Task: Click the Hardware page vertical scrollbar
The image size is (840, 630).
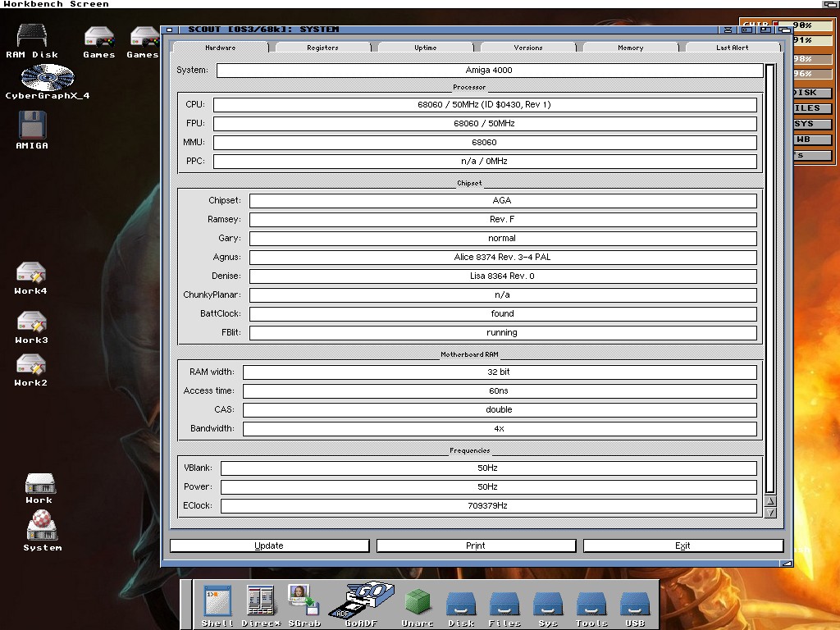Action: click(x=770, y=279)
